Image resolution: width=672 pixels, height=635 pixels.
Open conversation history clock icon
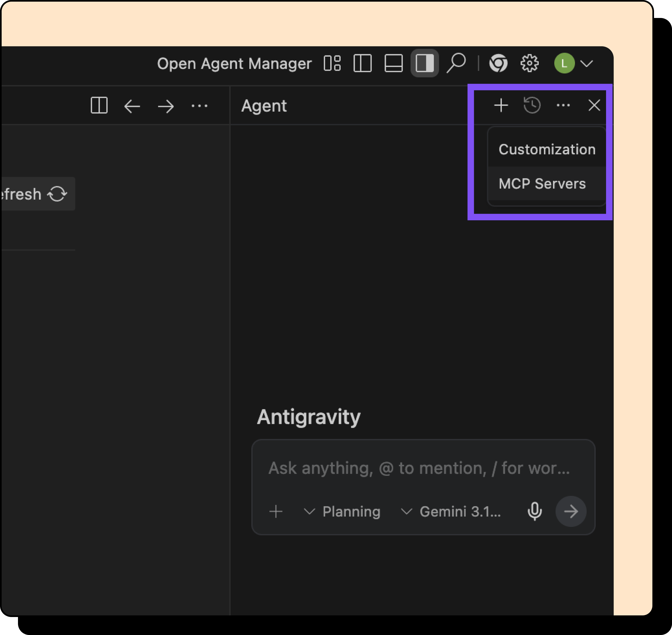point(532,105)
